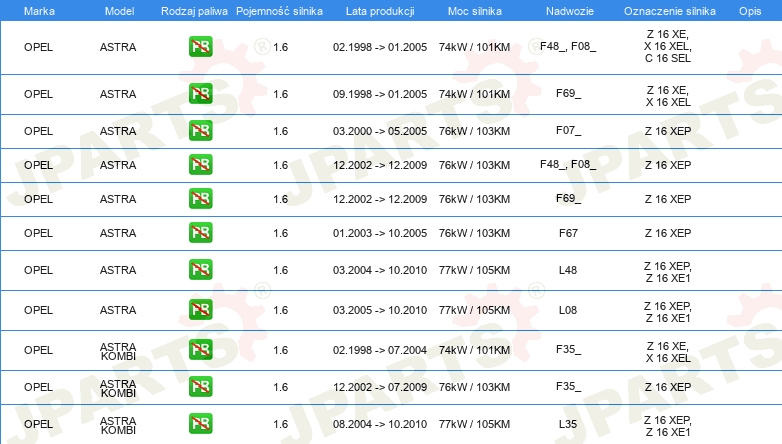Click the Pojemność silnika header
Image resolution: width=782 pixels, height=444 pixels.
[279, 11]
